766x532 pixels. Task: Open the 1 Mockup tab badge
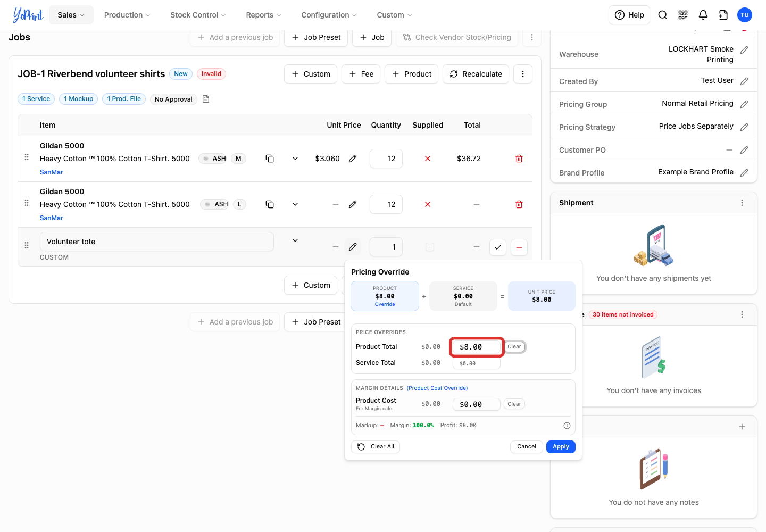[x=78, y=99]
